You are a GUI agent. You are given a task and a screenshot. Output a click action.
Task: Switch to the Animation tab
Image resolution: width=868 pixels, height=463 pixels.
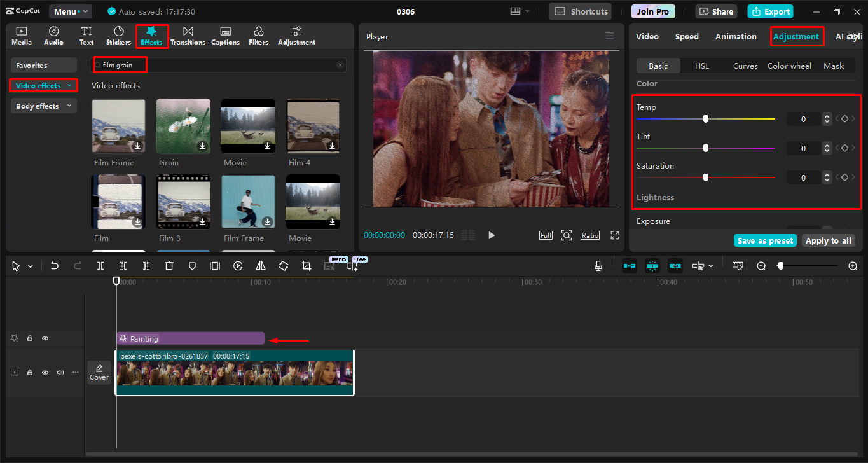(736, 36)
